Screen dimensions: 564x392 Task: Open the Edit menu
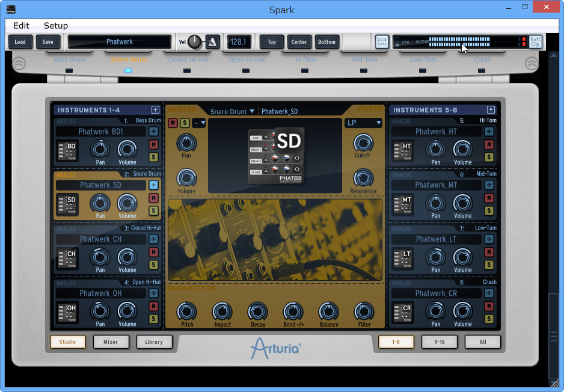(21, 25)
